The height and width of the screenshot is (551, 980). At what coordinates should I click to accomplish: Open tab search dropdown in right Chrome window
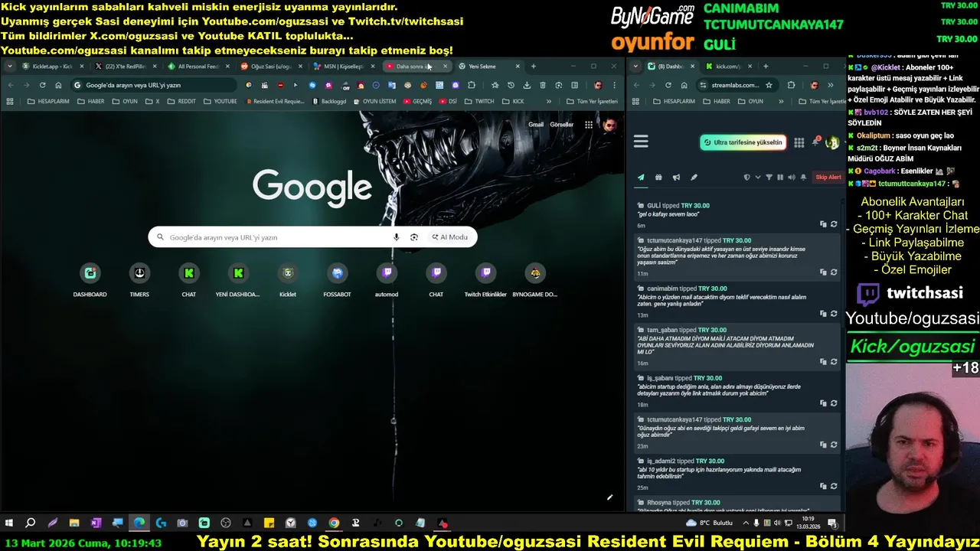[x=637, y=67]
